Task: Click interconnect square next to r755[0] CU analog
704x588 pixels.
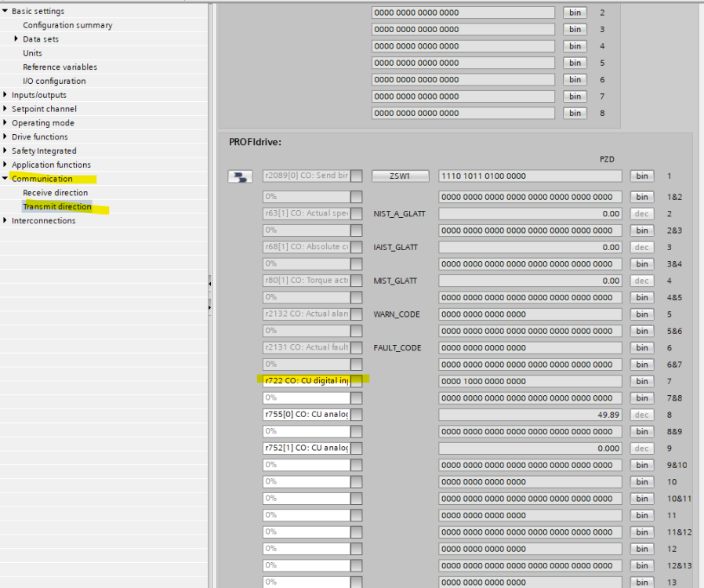Action: [x=356, y=415]
